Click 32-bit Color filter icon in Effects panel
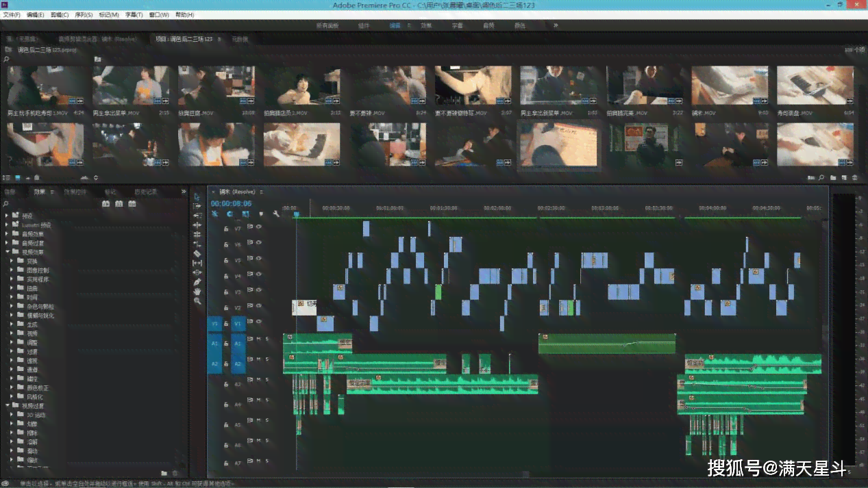868x488 pixels. (x=119, y=204)
